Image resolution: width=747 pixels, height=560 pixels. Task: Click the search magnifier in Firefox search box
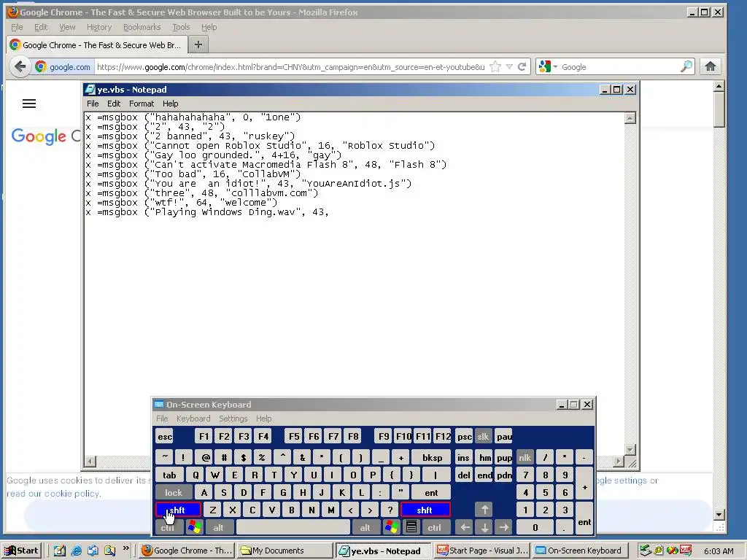(686, 66)
